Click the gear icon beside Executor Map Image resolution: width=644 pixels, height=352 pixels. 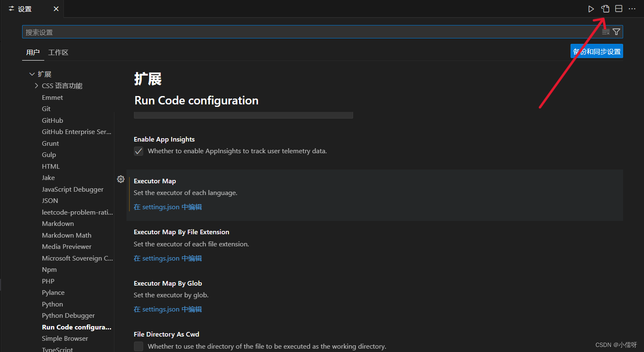pos(121,179)
